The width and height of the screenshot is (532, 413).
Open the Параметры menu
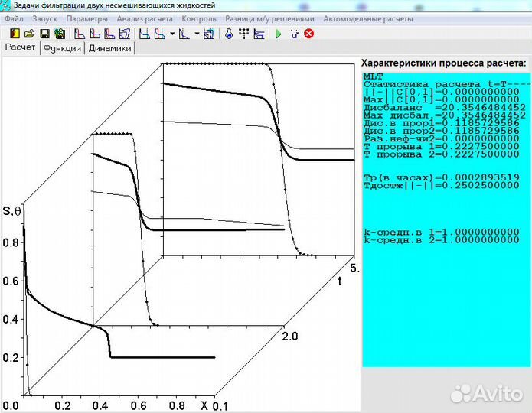[86, 18]
